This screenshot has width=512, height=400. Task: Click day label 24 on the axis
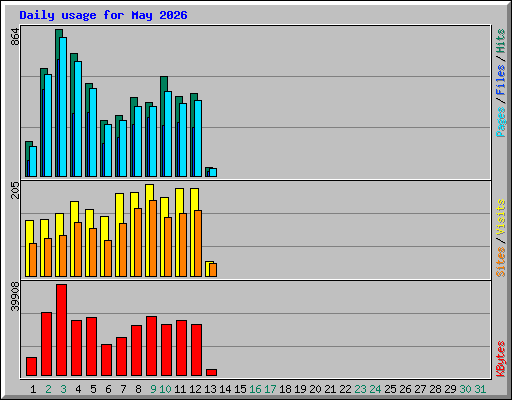[375, 389]
